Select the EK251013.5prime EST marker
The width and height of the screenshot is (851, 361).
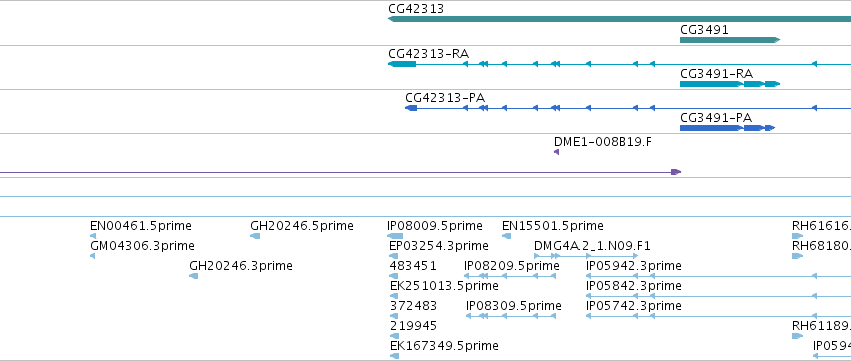click(395, 296)
